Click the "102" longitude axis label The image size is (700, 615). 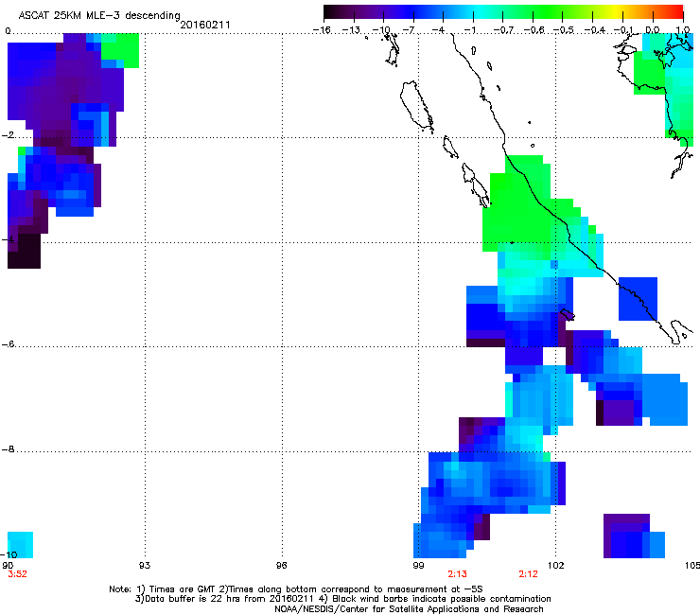(x=556, y=566)
